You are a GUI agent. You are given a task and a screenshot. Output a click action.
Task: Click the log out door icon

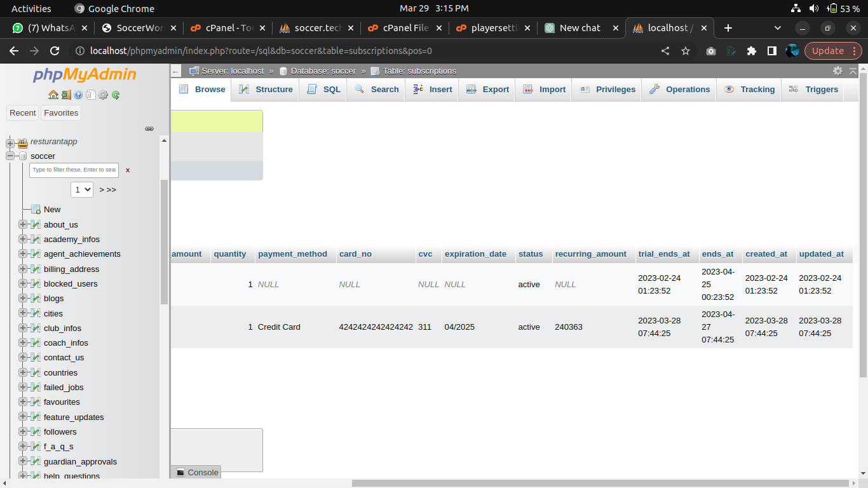(66, 95)
